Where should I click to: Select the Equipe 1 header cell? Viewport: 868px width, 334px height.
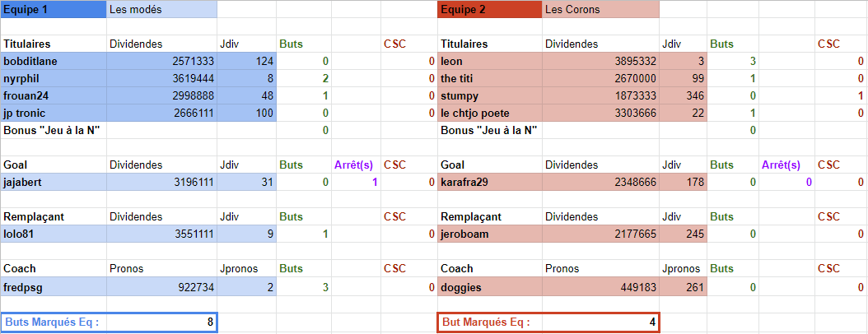pos(54,10)
